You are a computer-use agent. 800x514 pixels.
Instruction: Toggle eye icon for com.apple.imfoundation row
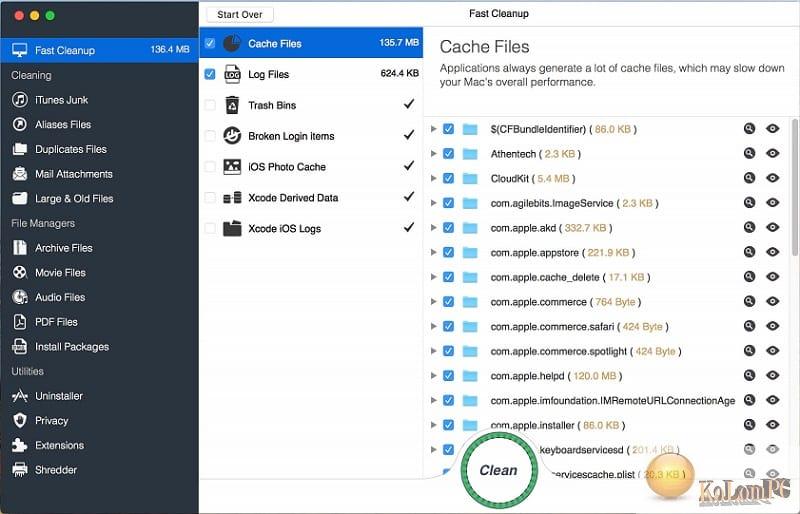pyautogui.click(x=772, y=400)
